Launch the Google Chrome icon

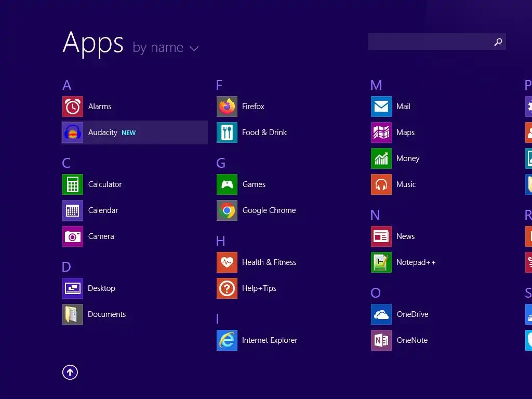pyautogui.click(x=227, y=210)
